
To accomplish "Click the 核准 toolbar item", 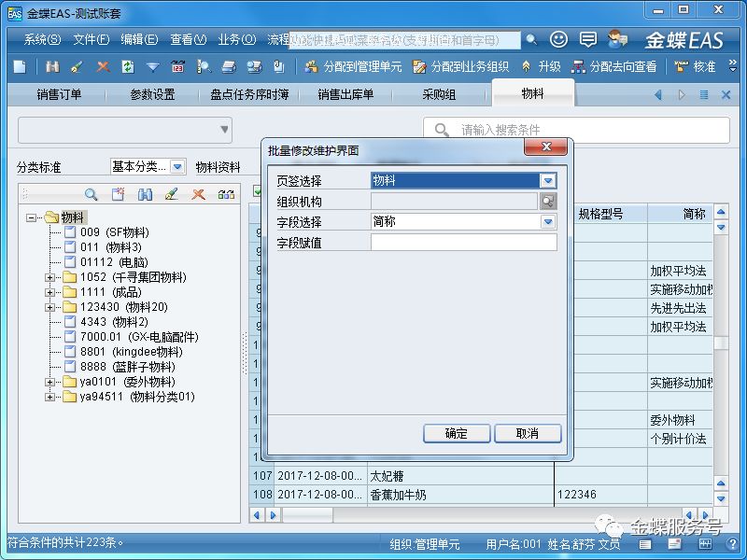I will (696, 66).
